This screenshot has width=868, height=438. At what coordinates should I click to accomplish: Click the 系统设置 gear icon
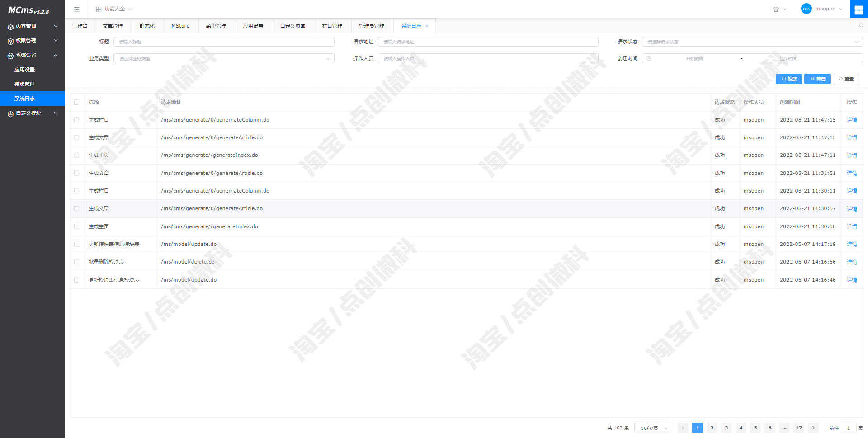coord(10,56)
